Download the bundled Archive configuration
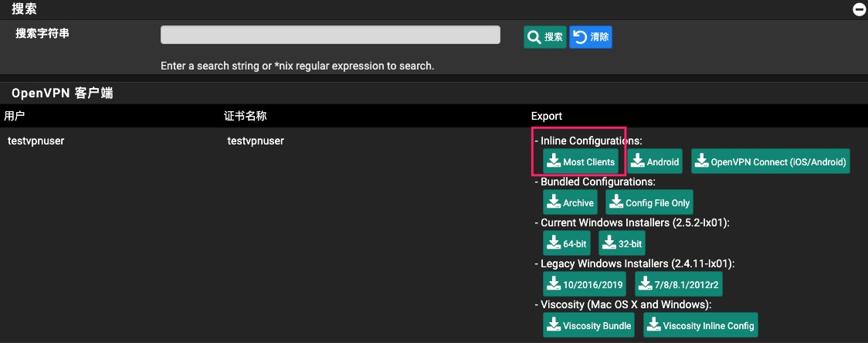868x343 pixels. pyautogui.click(x=570, y=203)
